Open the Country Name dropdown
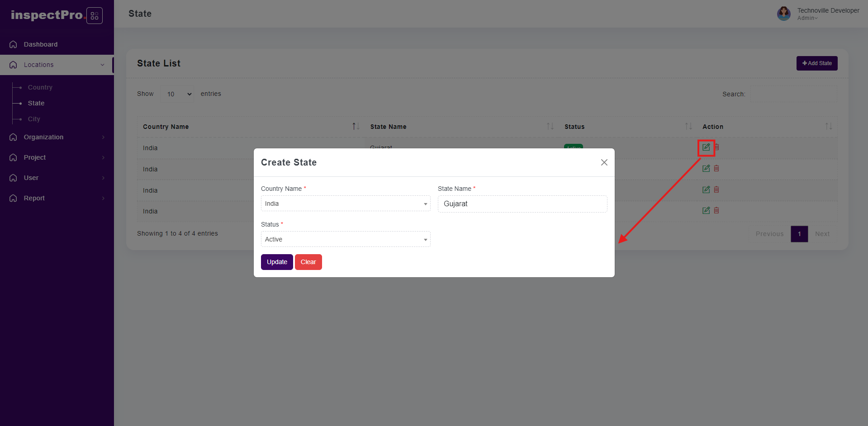This screenshot has width=868, height=426. (345, 204)
